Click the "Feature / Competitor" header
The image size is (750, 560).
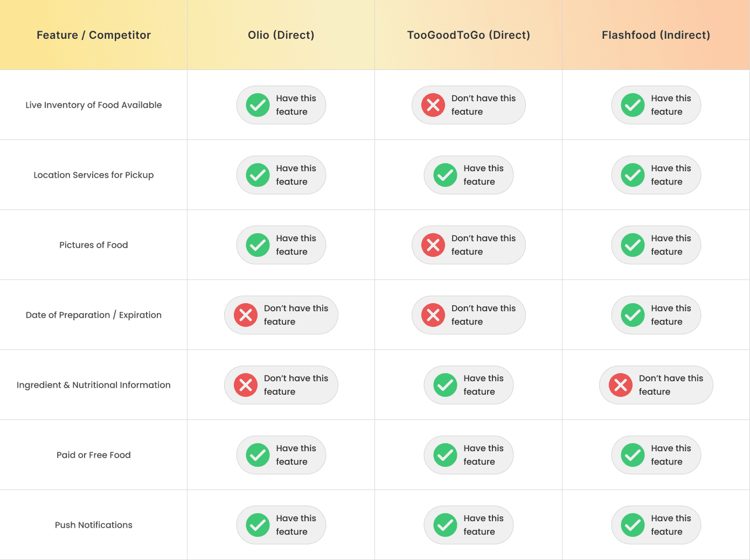[94, 35]
